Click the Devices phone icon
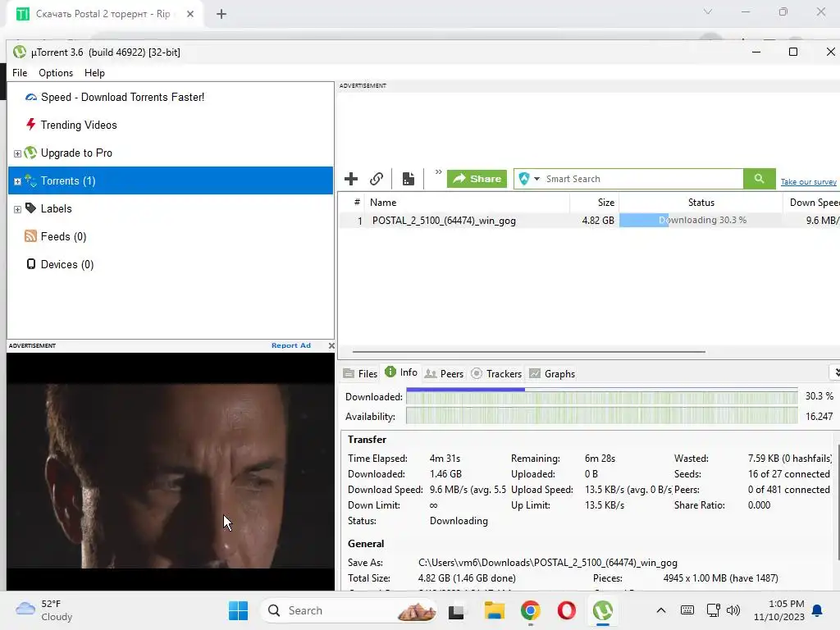840x630 pixels. click(x=31, y=264)
